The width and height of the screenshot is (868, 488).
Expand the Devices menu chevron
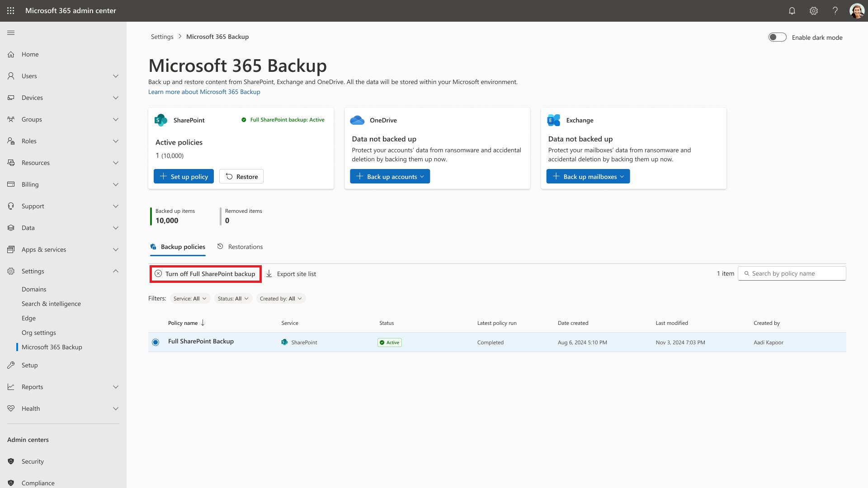[116, 98]
